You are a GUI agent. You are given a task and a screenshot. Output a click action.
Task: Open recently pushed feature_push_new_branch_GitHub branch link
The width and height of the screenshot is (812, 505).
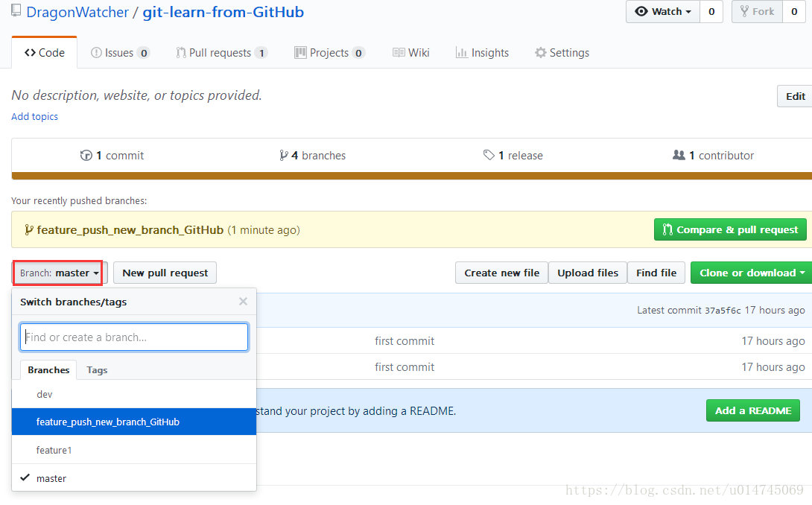click(x=130, y=230)
